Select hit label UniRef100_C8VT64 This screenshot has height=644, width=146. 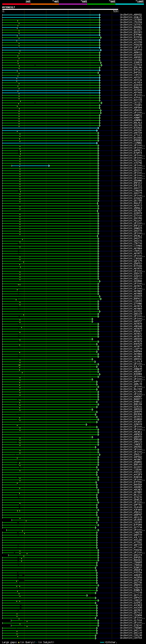131,638
